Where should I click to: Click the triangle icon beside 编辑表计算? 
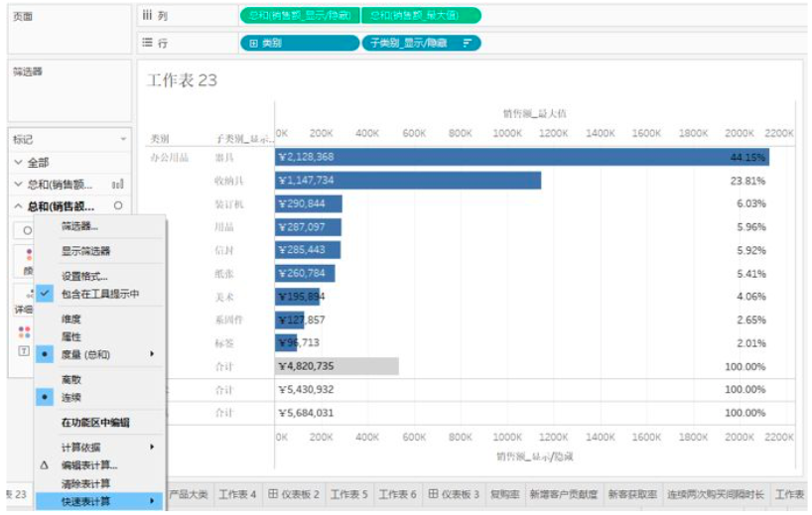pos(44,464)
